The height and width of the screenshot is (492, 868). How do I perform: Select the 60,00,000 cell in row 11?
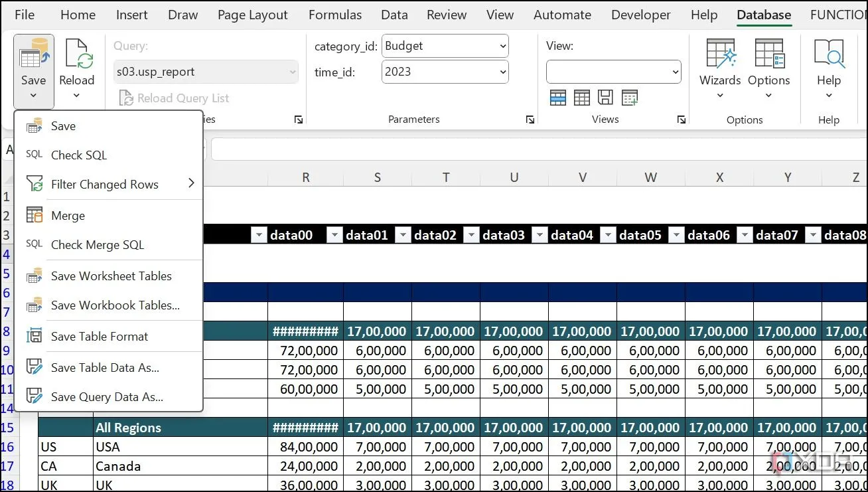[x=306, y=389]
